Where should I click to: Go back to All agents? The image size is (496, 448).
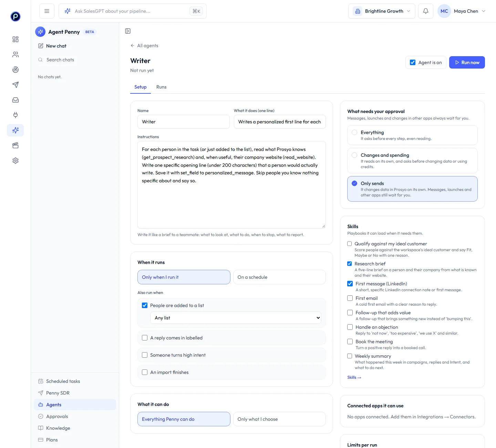[x=144, y=45]
